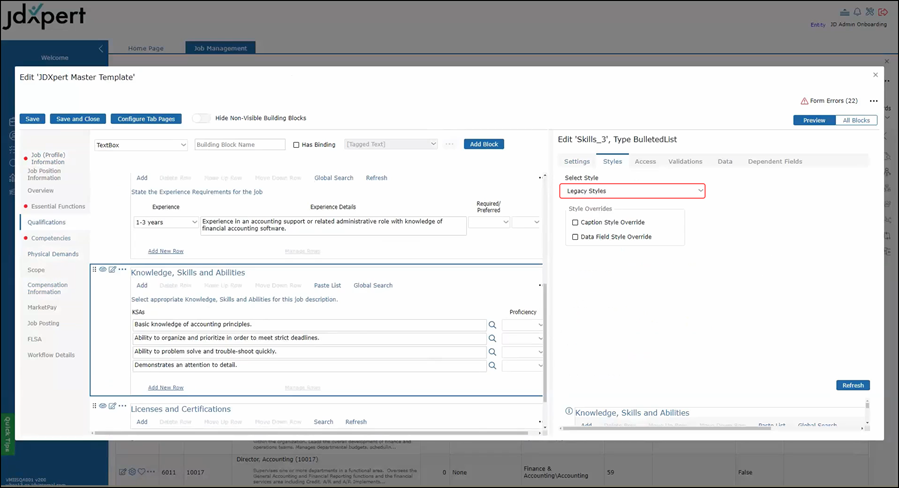The height and width of the screenshot is (488, 899).
Task: Click the magnifier icon beside 'Demonstrates an attention to detail'
Action: (492, 366)
